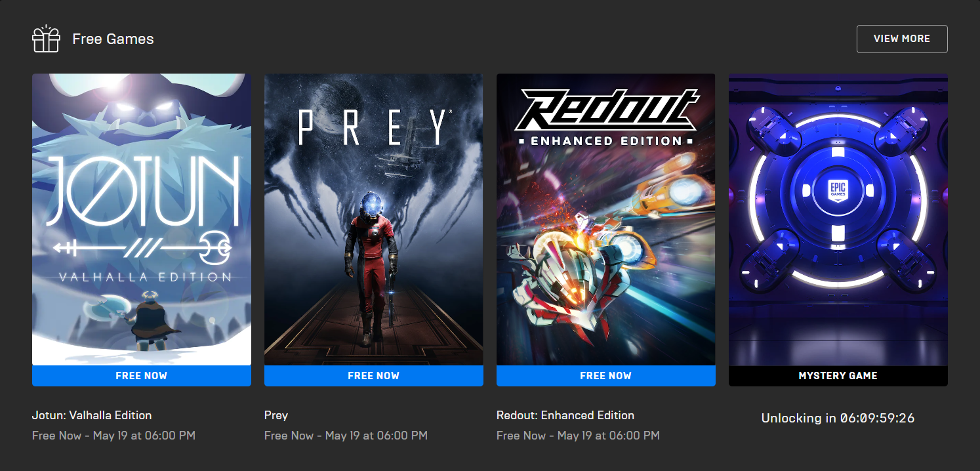
Task: Click the offer date text under Jotun
Action: pyautogui.click(x=113, y=436)
